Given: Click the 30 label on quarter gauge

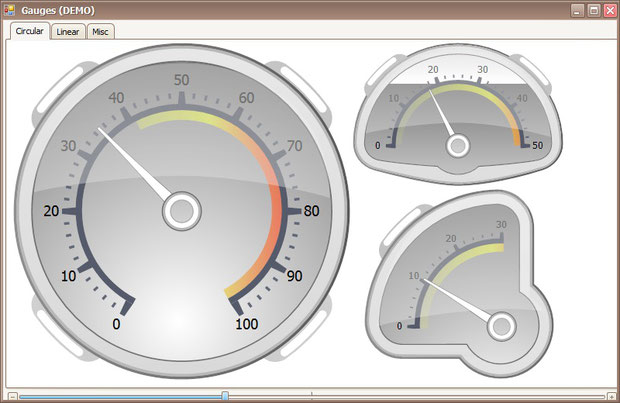Looking at the screenshot, I should pos(501,225).
